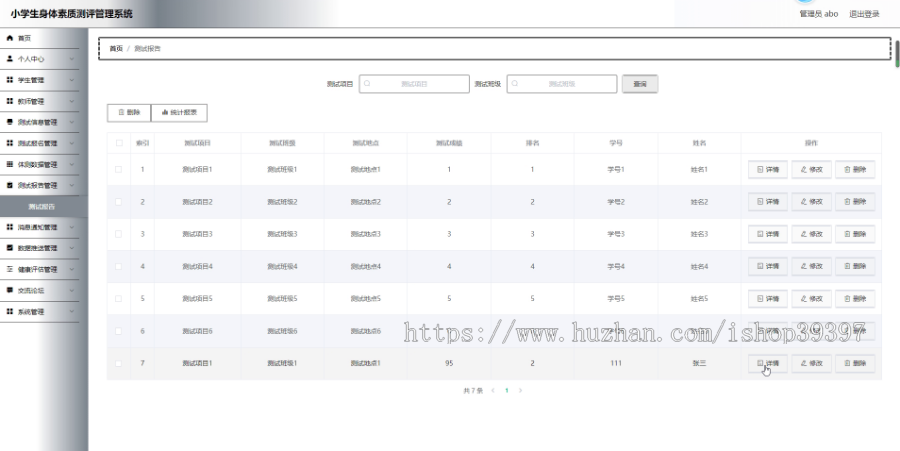Click the 测试信息管理 sidebar icon

[x=10, y=122]
